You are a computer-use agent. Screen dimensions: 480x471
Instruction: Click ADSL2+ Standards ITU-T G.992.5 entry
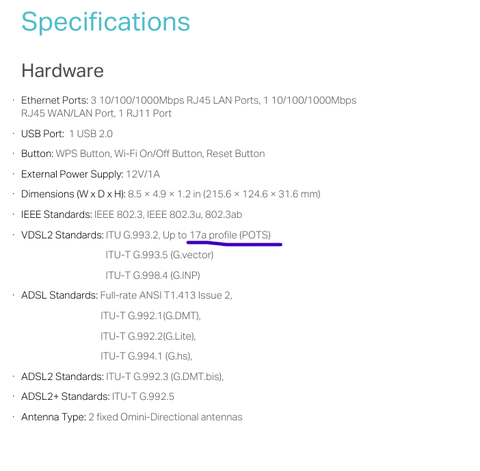click(x=98, y=397)
